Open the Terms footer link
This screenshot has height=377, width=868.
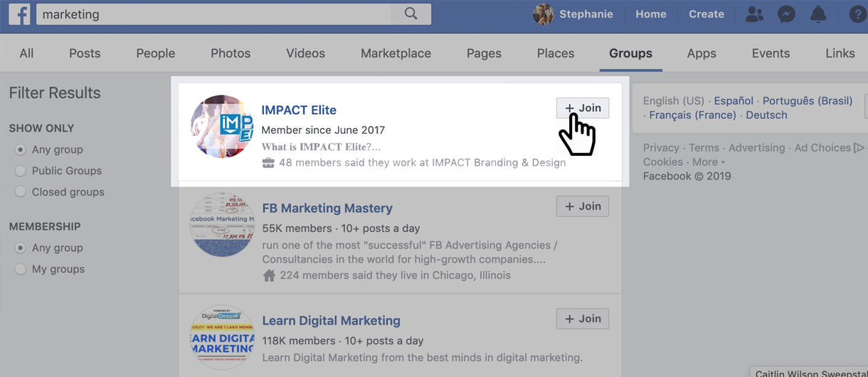[x=704, y=148]
